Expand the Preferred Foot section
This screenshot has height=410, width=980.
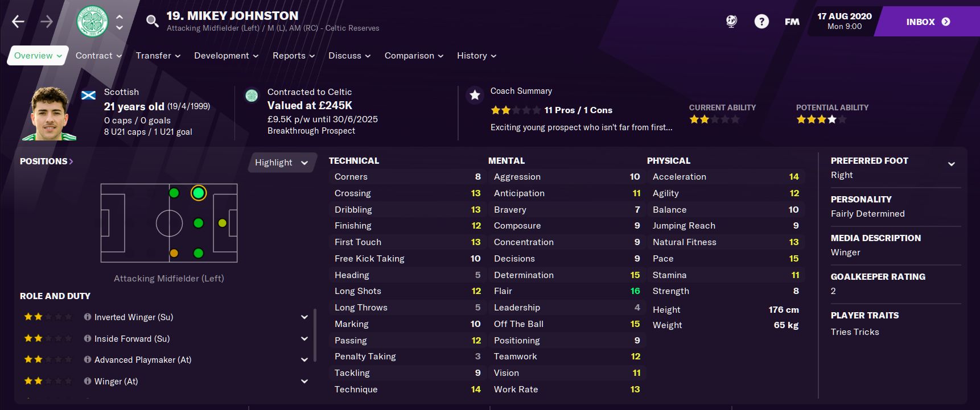coord(951,164)
